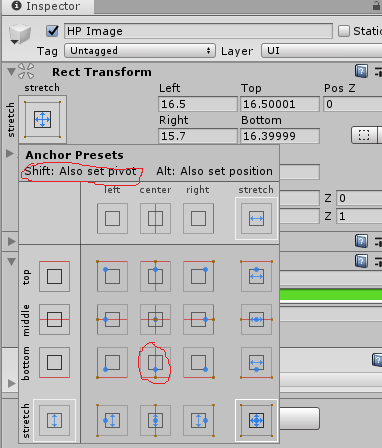Switch to the Inspector tab
The width and height of the screenshot is (382, 448).
point(47,6)
